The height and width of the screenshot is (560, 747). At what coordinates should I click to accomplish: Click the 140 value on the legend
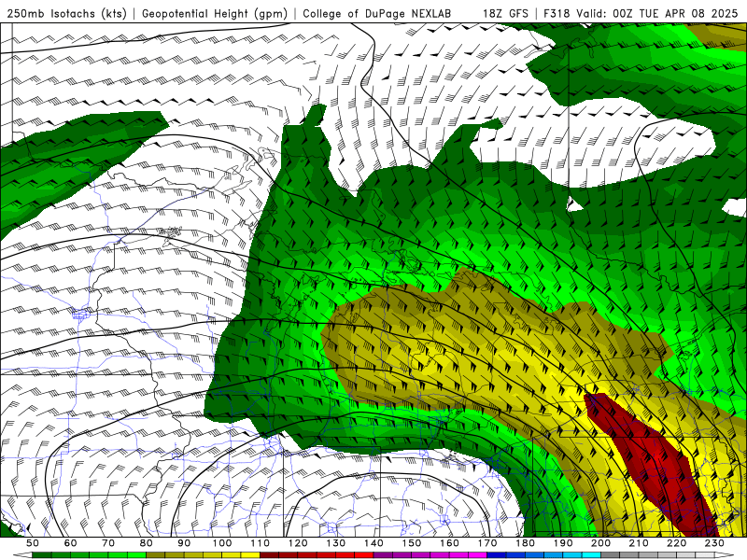[374, 543]
